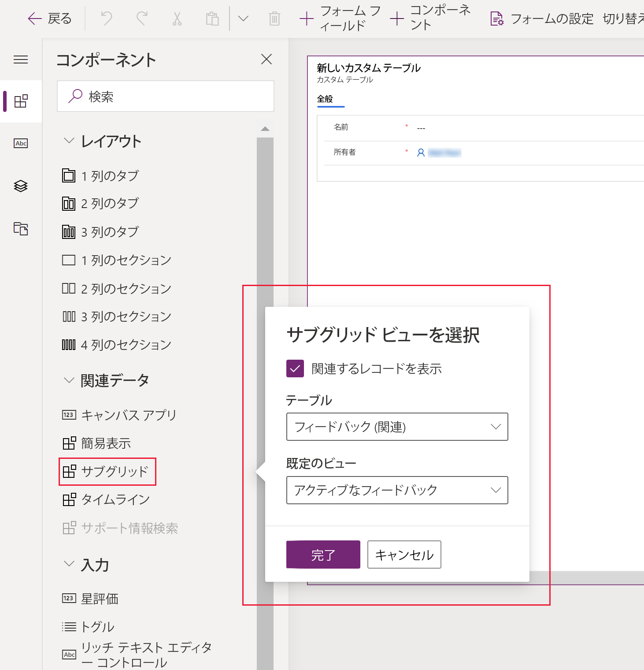Close the コンポーネント pane
Image resolution: width=644 pixels, height=670 pixels.
point(266,59)
